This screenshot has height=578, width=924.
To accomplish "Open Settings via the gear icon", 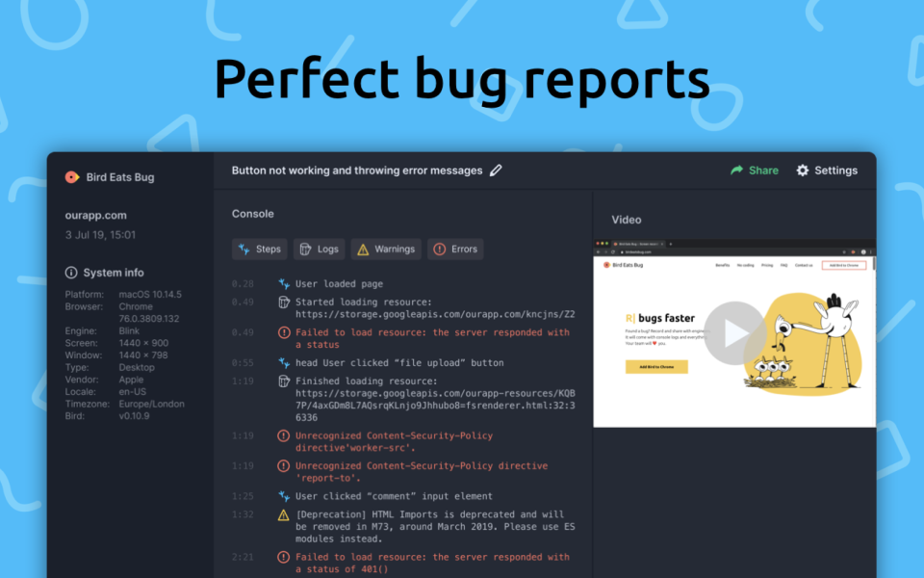I will pyautogui.click(x=802, y=170).
